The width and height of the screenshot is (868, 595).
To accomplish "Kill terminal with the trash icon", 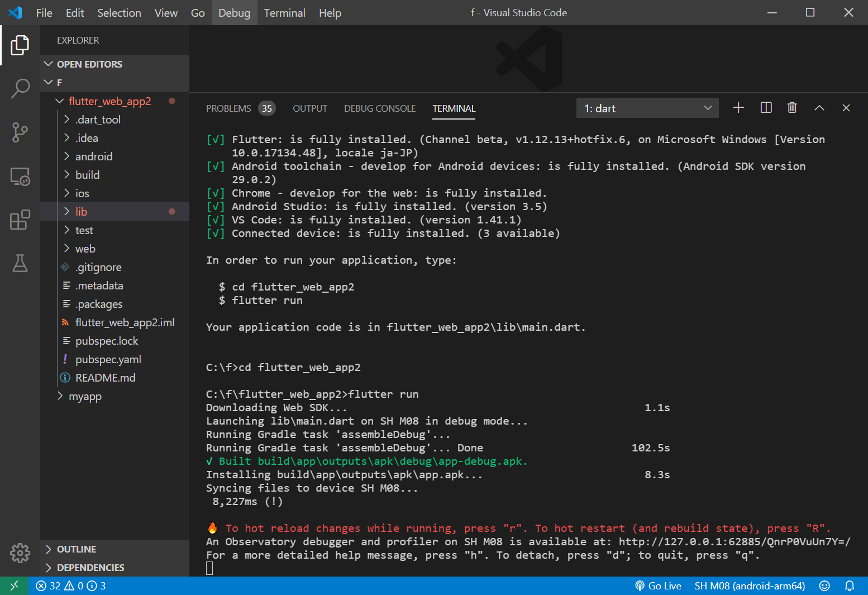I will 792,108.
